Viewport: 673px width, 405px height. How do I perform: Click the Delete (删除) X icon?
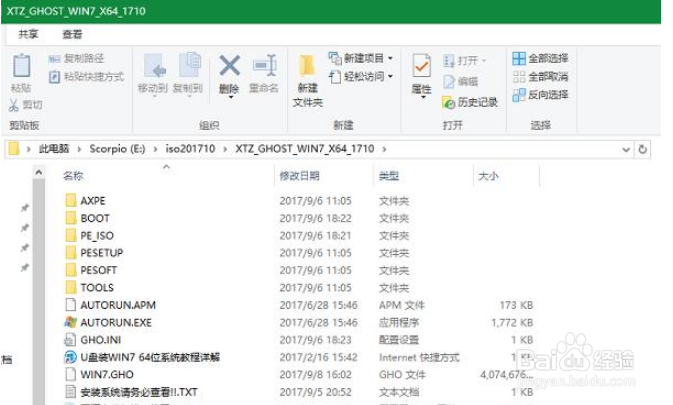(230, 66)
